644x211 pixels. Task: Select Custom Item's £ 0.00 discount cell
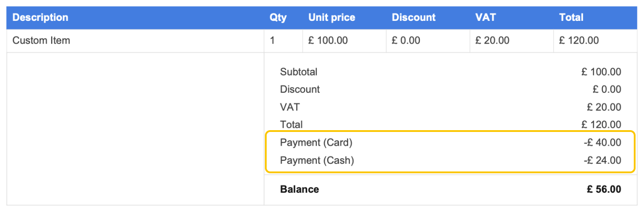point(406,41)
